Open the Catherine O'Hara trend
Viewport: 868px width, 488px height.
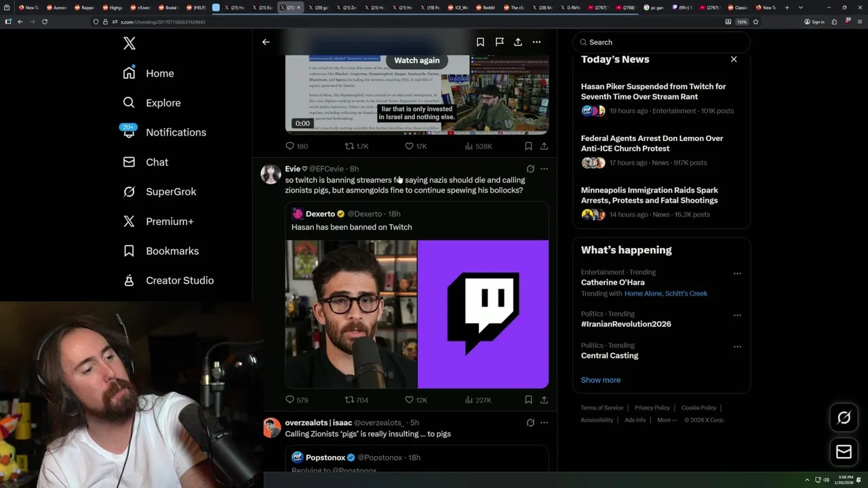click(x=612, y=283)
